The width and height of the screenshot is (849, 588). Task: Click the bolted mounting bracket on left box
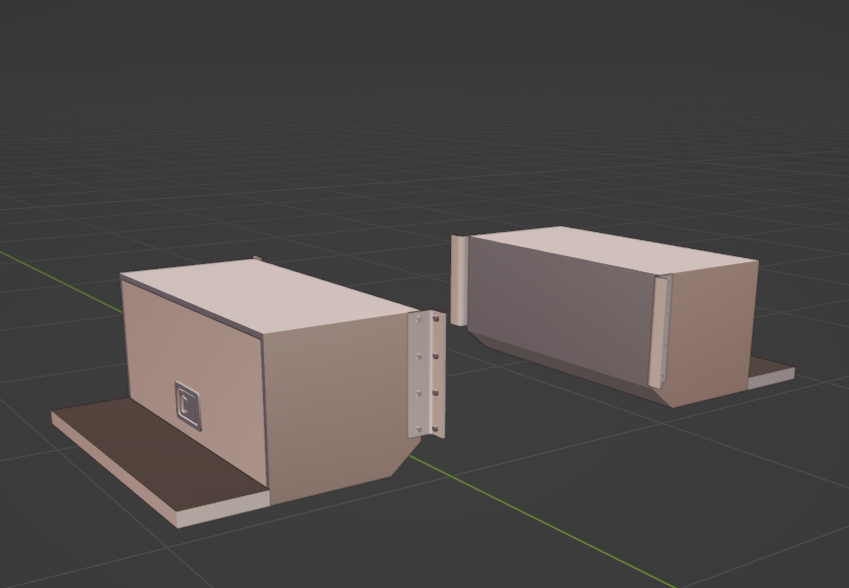point(427,374)
